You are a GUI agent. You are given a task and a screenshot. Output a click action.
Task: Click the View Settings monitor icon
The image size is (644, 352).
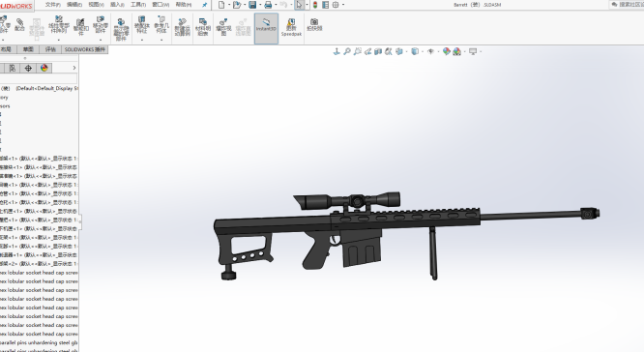point(473,51)
